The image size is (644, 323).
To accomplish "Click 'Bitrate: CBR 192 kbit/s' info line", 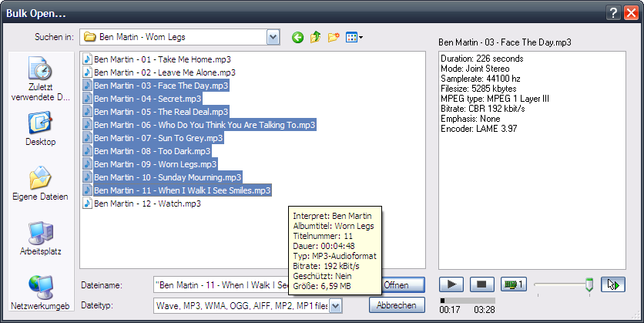I will pyautogui.click(x=482, y=109).
